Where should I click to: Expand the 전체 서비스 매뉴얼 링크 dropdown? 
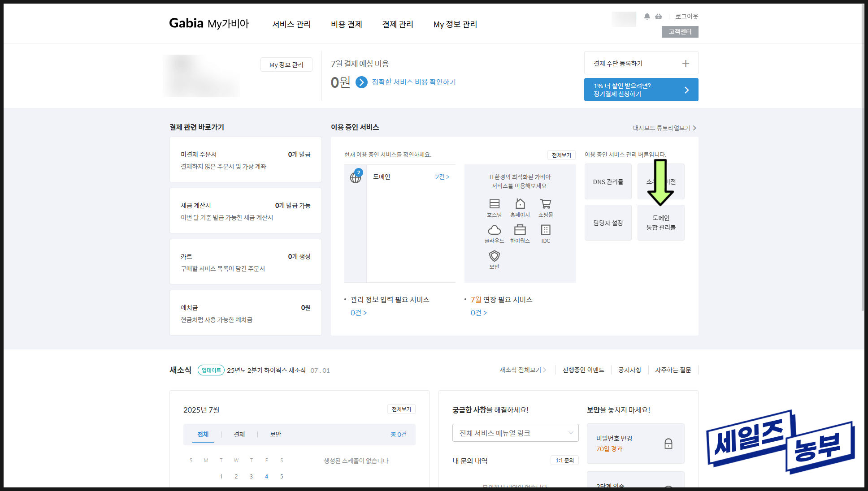coord(515,433)
